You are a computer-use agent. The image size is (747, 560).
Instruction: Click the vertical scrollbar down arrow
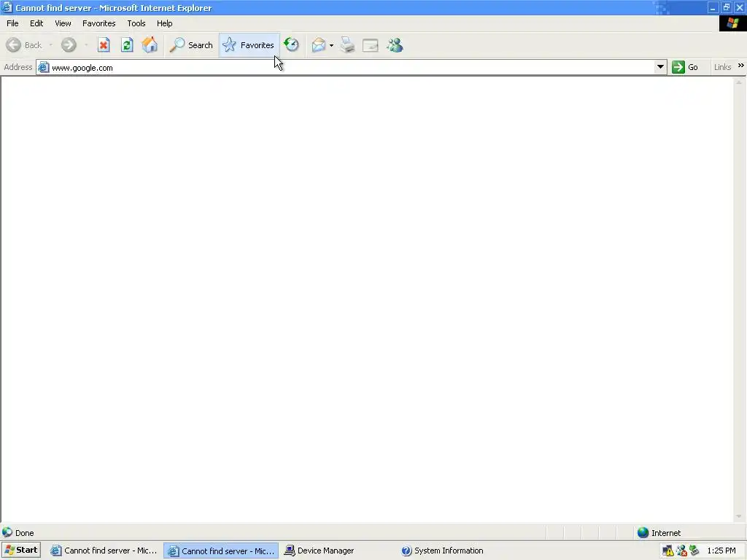point(739,516)
